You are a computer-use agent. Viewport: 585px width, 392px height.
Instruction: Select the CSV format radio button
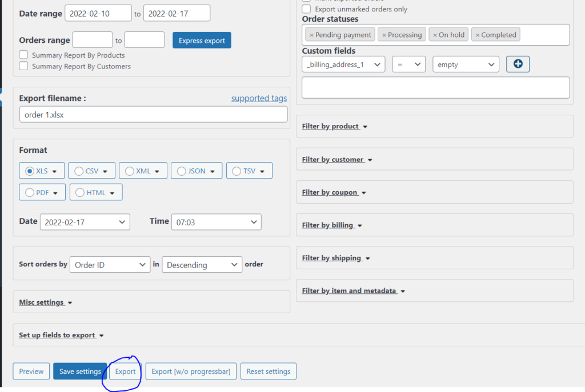click(79, 171)
